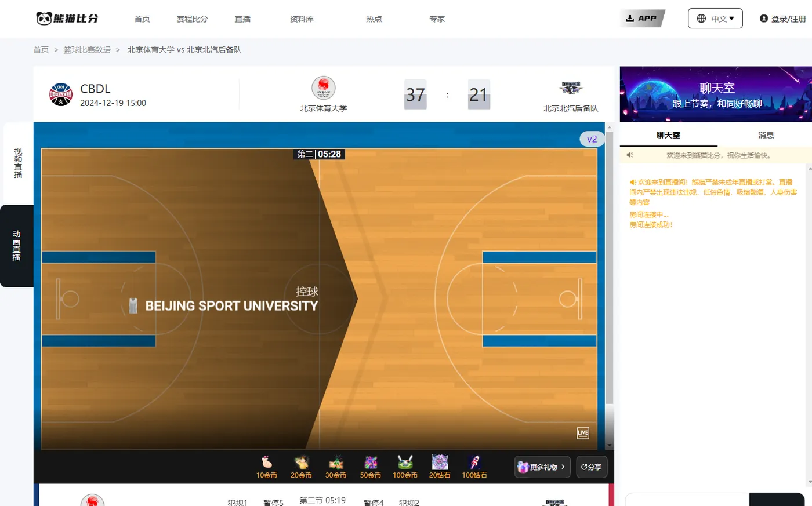Switch to the 动画直播 side tab
Screen dimensions: 812x506
[x=17, y=246]
